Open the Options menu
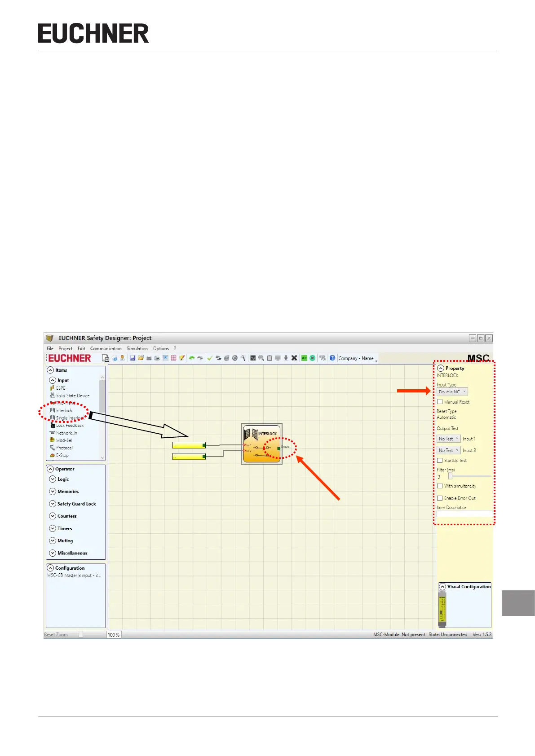This screenshot has width=535, height=756. [x=161, y=348]
